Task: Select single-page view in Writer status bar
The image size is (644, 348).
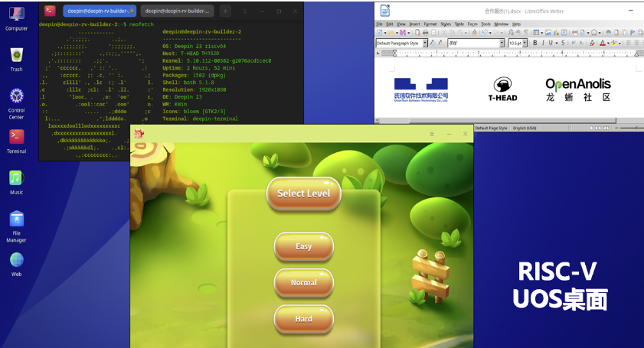Action: [x=591, y=128]
